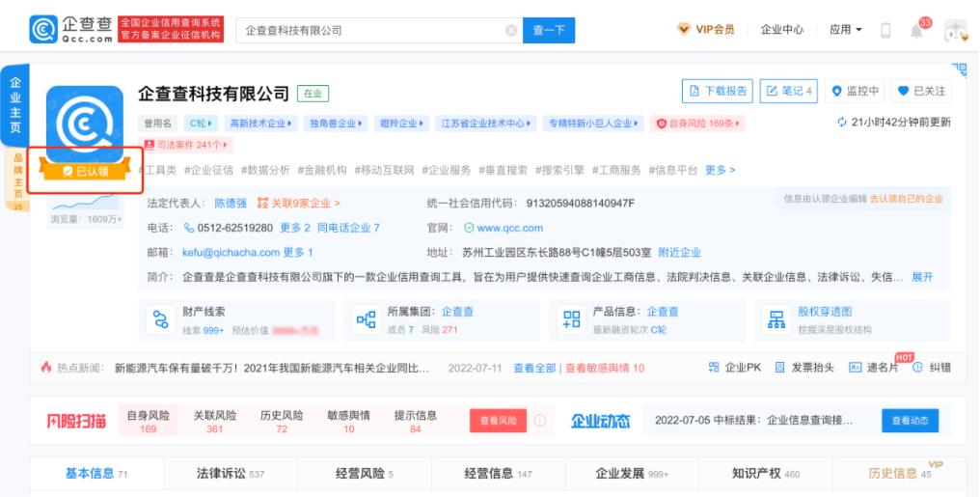Show more hashtags with 更多 >
This screenshot has width=980, height=497.
[720, 170]
